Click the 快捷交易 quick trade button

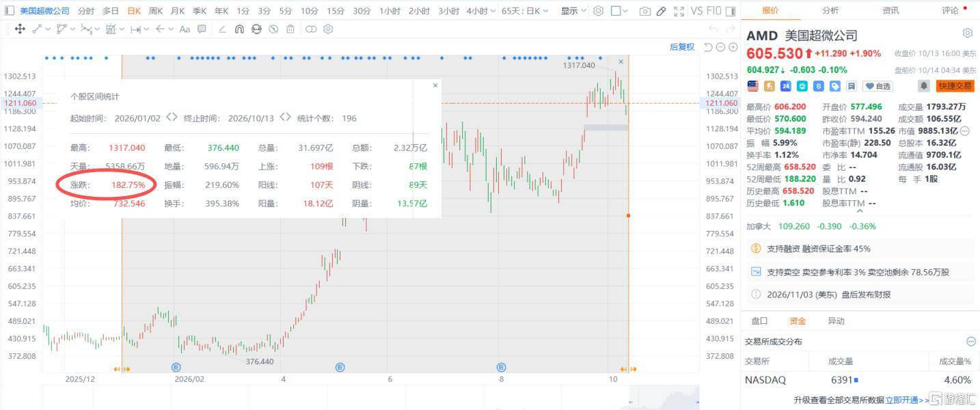pyautogui.click(x=955, y=86)
